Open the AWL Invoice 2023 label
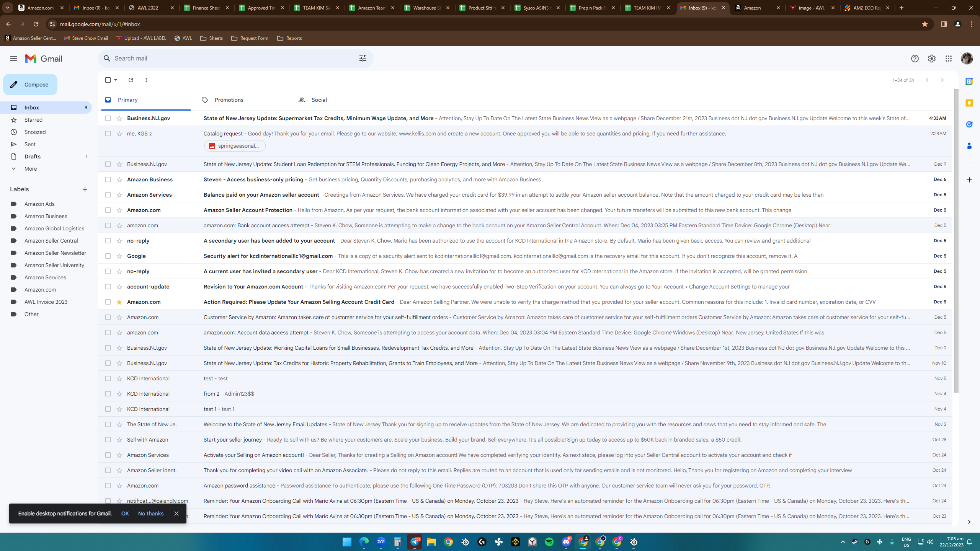Screen dimensions: 980x551 click(x=46, y=302)
